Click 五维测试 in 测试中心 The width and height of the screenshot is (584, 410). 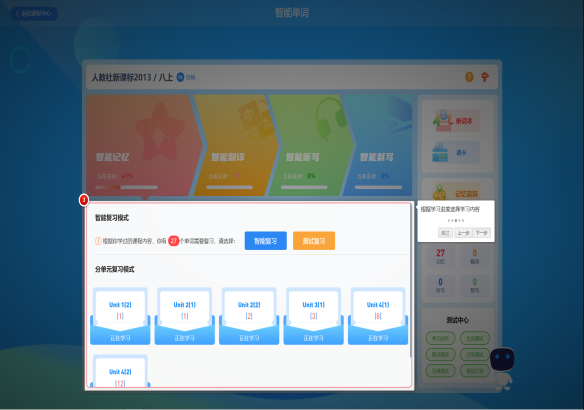(x=441, y=371)
